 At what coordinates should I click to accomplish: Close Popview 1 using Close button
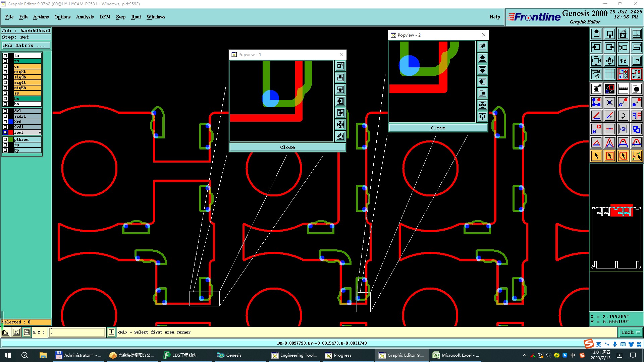click(287, 147)
